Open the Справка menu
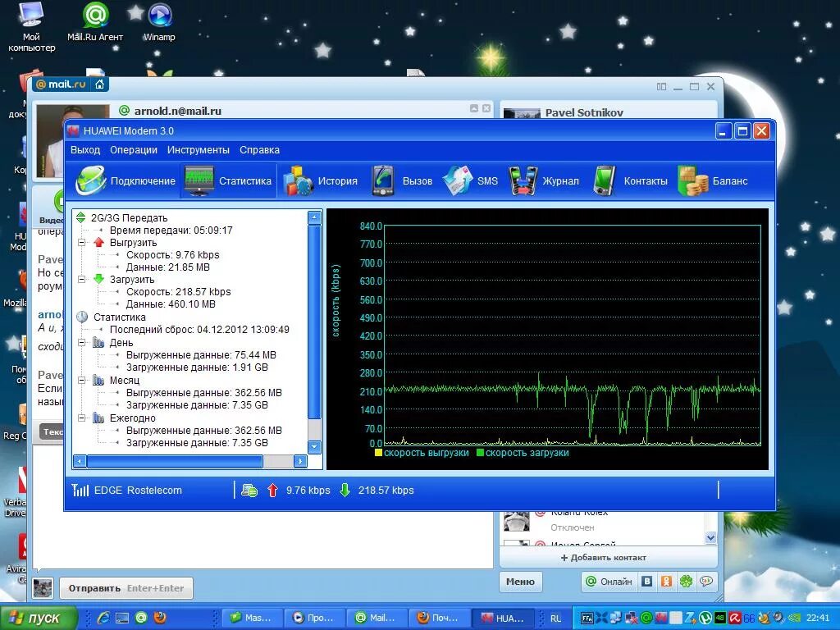The width and height of the screenshot is (840, 630). 259,150
